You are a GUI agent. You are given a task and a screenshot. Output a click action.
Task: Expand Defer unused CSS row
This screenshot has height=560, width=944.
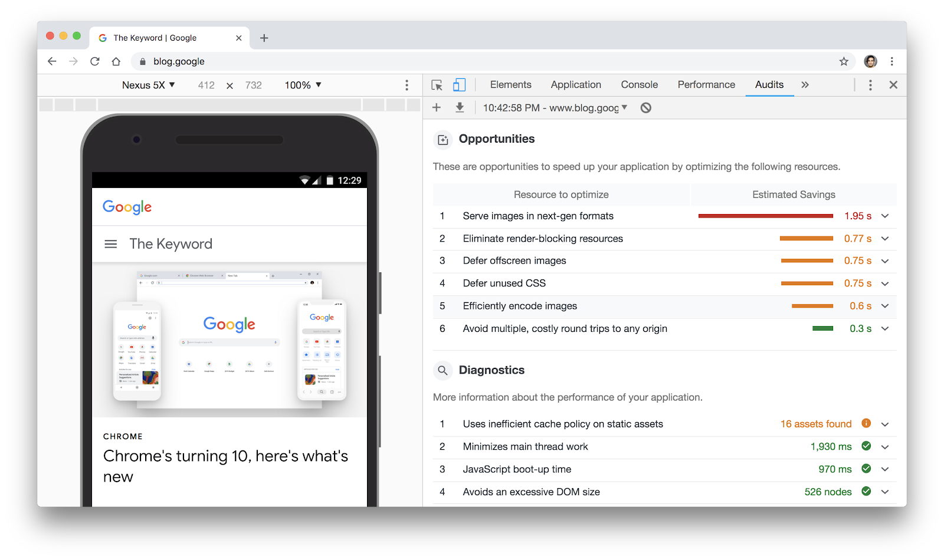tap(885, 284)
